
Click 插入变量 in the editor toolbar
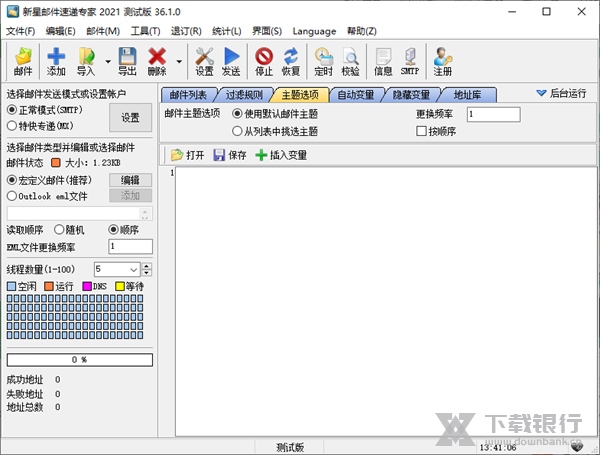pyautogui.click(x=281, y=155)
